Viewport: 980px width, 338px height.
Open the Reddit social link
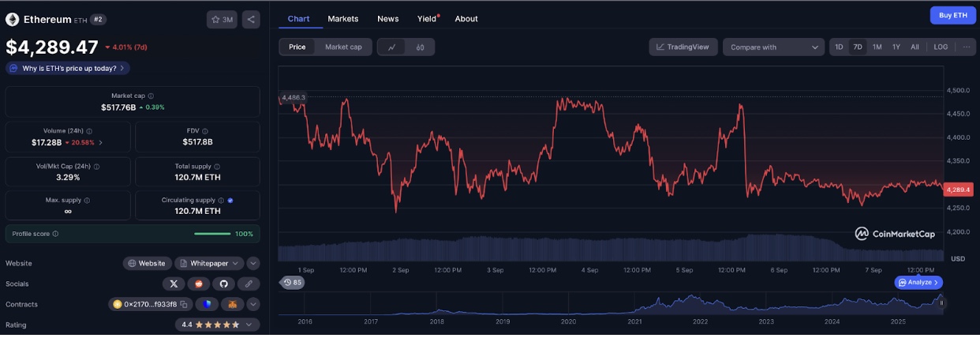(199, 284)
